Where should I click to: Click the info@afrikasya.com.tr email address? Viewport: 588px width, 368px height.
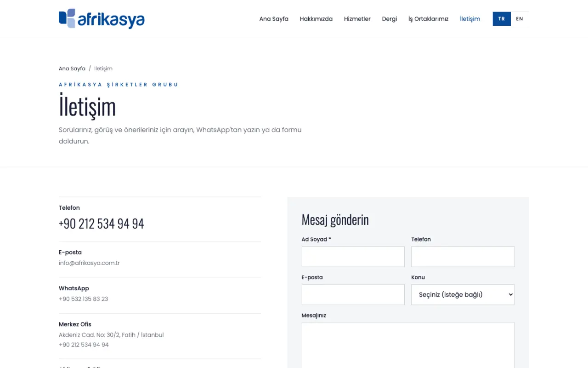tap(89, 263)
